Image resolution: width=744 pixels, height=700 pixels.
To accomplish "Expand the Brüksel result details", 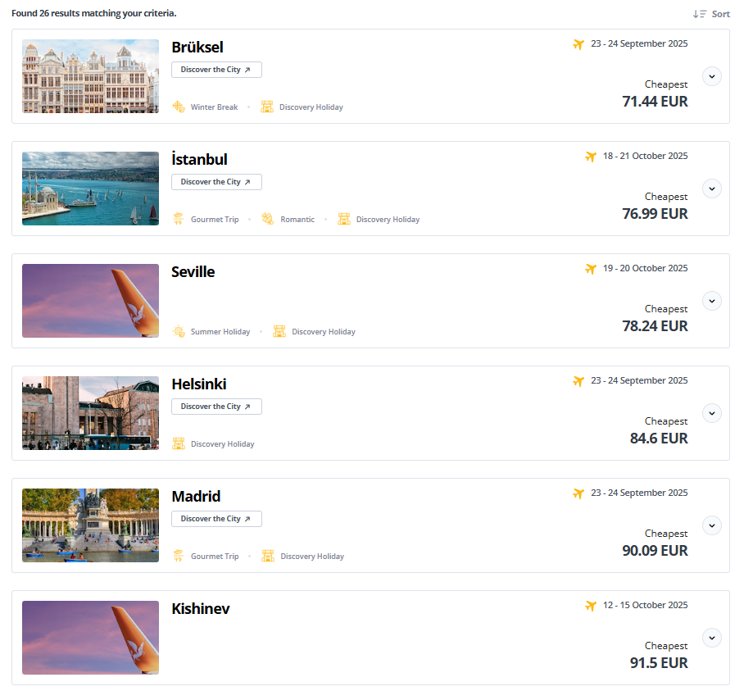I will click(x=712, y=76).
